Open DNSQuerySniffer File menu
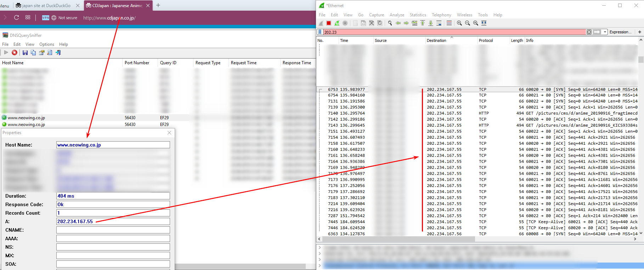This screenshot has width=644, height=270. (x=5, y=44)
